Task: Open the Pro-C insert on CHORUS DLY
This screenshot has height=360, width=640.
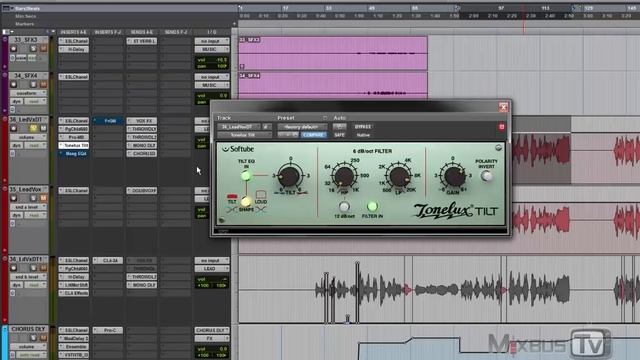Action: click(x=108, y=330)
